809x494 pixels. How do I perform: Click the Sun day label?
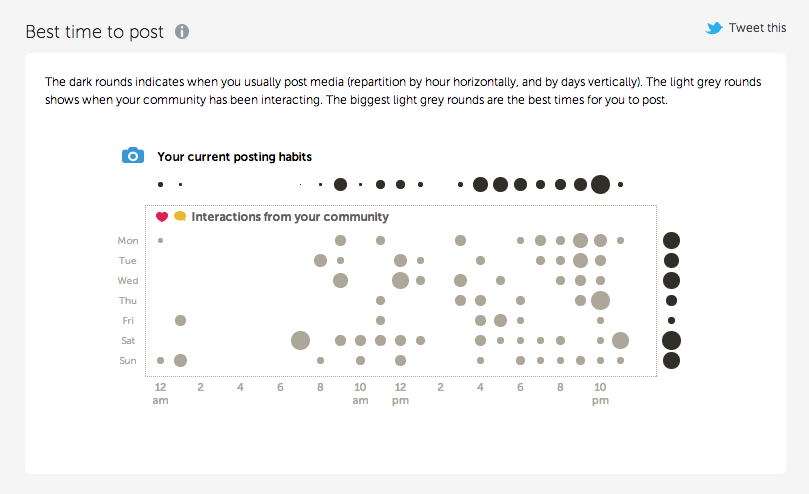pos(128,360)
